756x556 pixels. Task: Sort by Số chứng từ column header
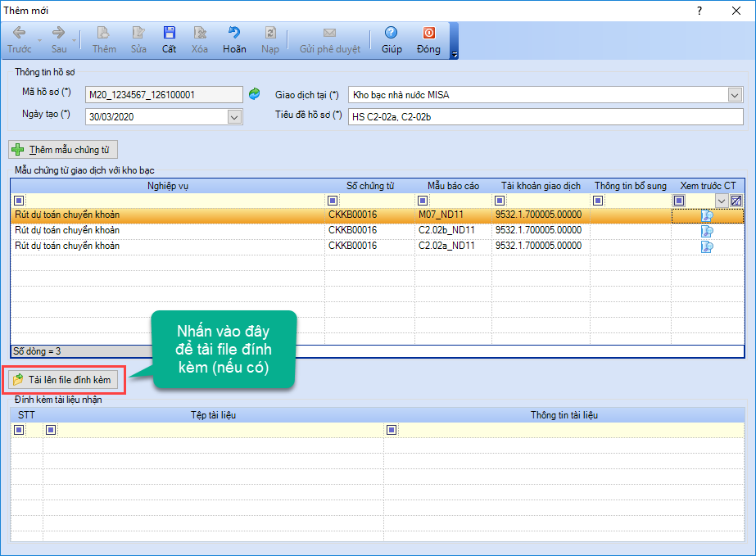369,186
